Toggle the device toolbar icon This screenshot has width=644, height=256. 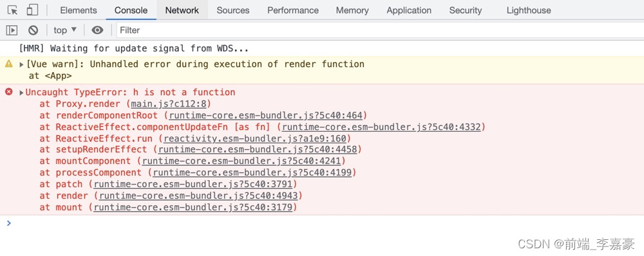click(32, 10)
